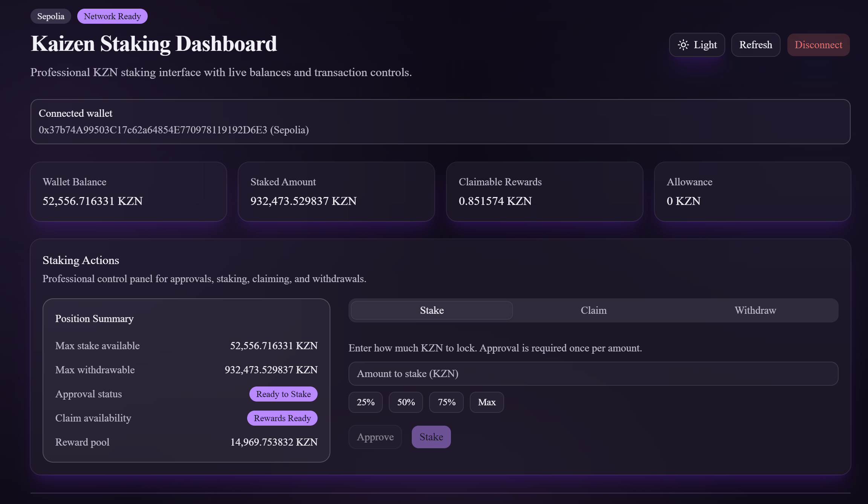Select the Stake tab
Image resolution: width=868 pixels, height=504 pixels.
[431, 310]
